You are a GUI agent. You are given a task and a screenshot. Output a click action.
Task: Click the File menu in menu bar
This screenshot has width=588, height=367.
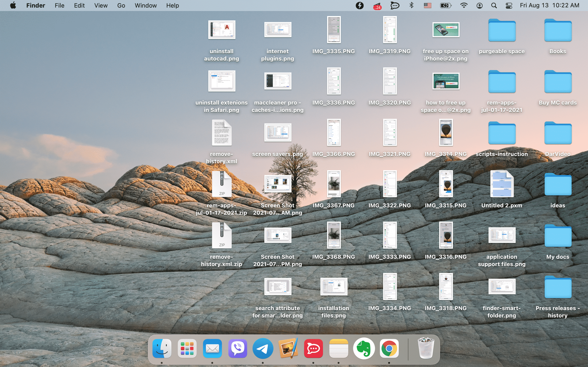(x=60, y=6)
